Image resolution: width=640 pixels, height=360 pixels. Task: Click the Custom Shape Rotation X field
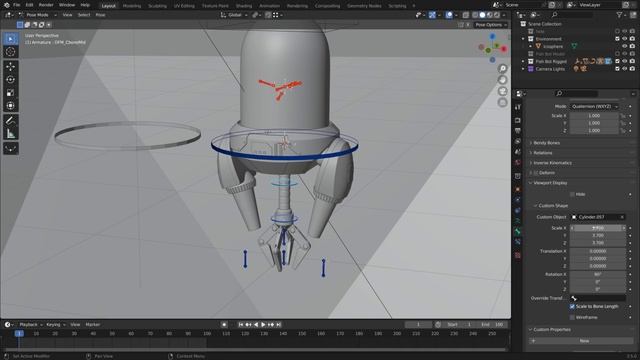[x=598, y=274]
